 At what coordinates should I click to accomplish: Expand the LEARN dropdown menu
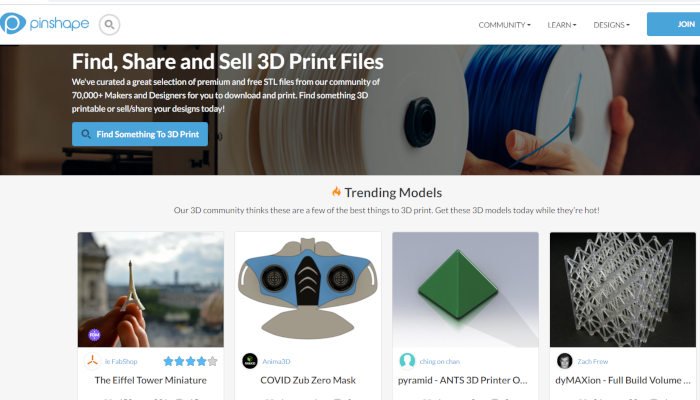tap(562, 25)
